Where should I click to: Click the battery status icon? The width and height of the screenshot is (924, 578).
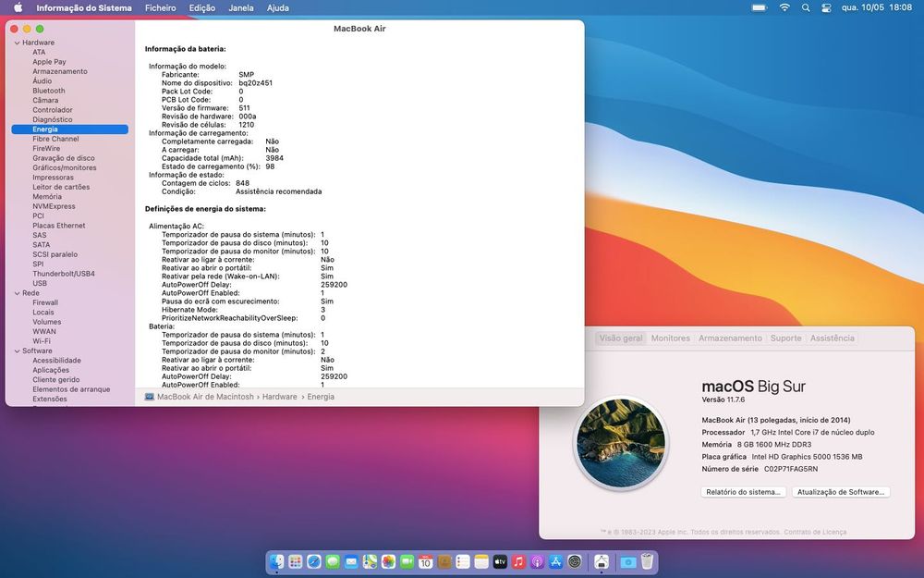760,7
